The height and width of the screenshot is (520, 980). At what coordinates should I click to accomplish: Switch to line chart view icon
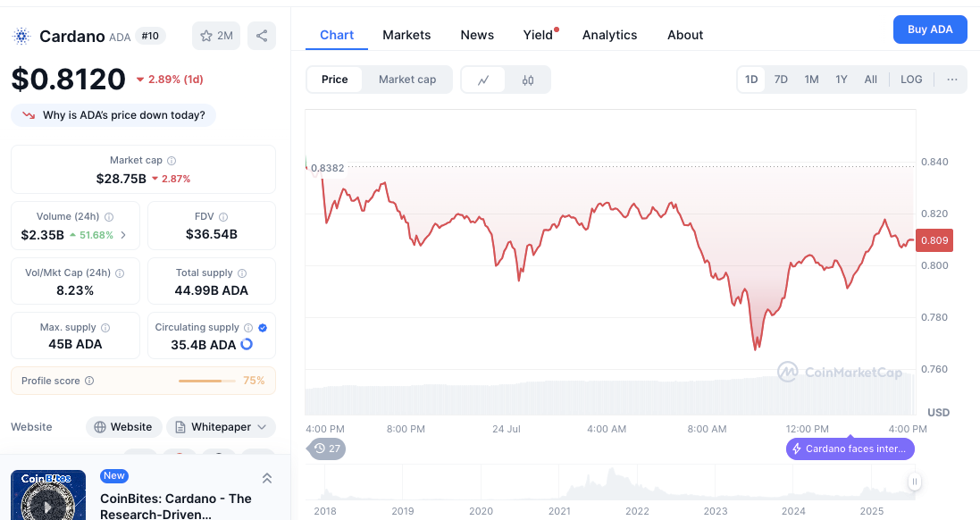coord(483,80)
